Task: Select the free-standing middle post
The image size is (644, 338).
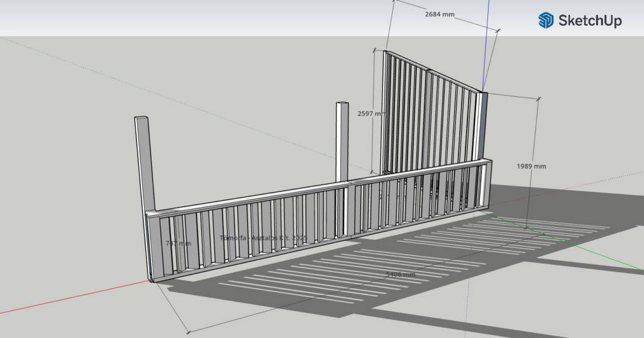Action: point(342,142)
